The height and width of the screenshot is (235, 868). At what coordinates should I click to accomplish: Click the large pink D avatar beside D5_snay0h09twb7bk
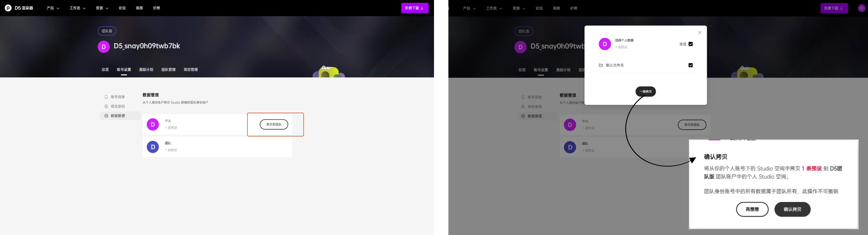pos(104,47)
